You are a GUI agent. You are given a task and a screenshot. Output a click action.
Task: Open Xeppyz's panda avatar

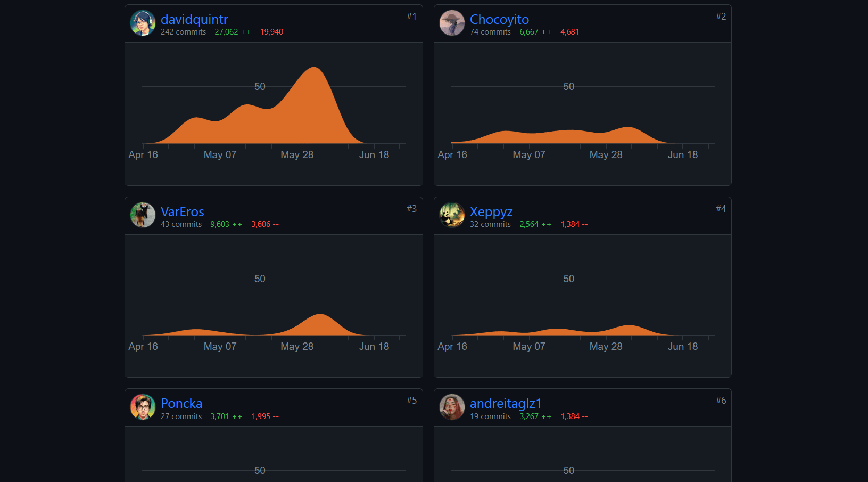click(x=452, y=215)
